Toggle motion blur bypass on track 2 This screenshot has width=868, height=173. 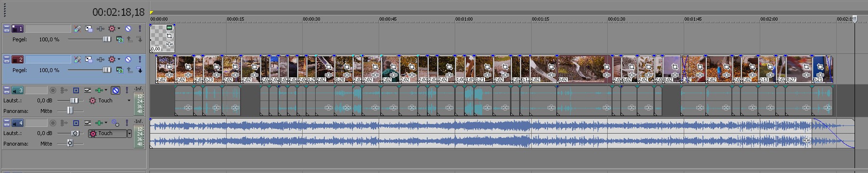(77, 60)
